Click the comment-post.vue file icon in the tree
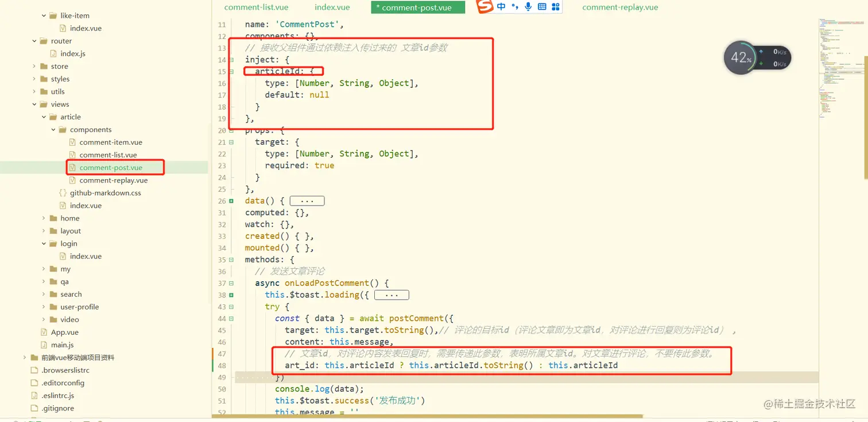Viewport: 868px width, 422px height. click(73, 168)
